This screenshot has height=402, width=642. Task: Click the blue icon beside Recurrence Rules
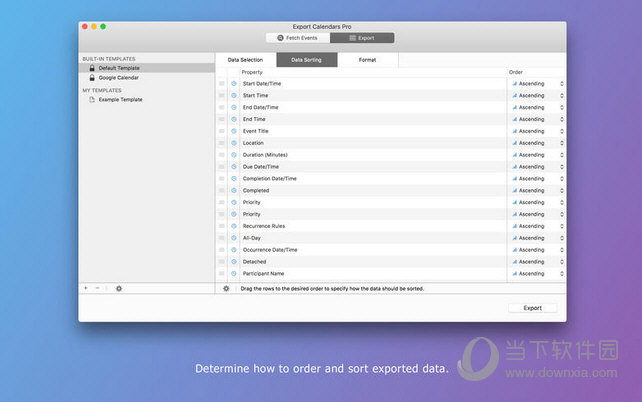[234, 226]
